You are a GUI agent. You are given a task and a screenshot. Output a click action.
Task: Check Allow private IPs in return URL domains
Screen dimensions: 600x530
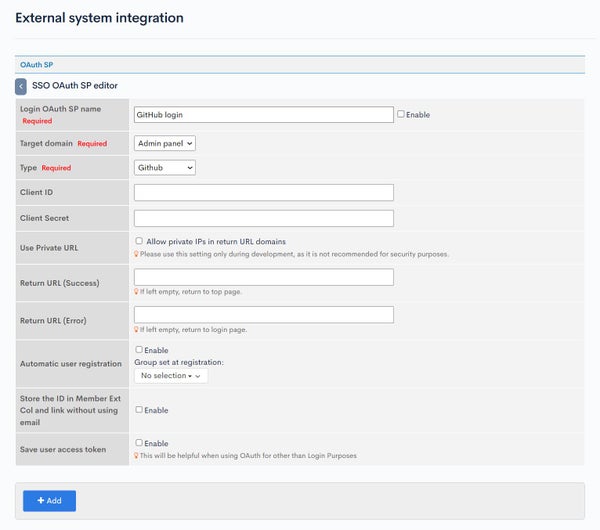(139, 241)
